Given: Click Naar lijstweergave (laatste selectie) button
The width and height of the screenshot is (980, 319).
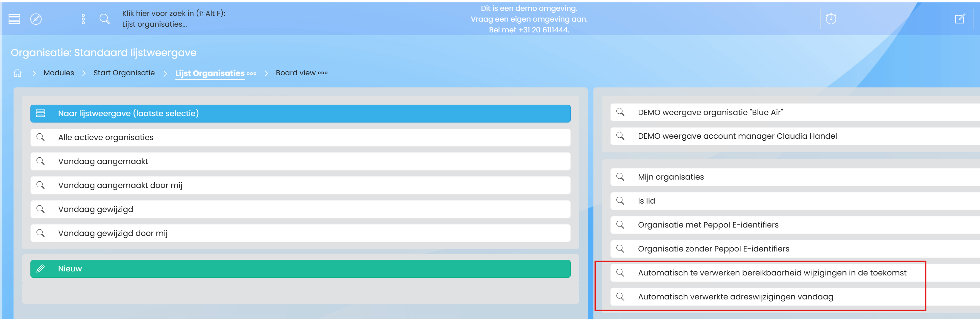Looking at the screenshot, I should tap(300, 113).
